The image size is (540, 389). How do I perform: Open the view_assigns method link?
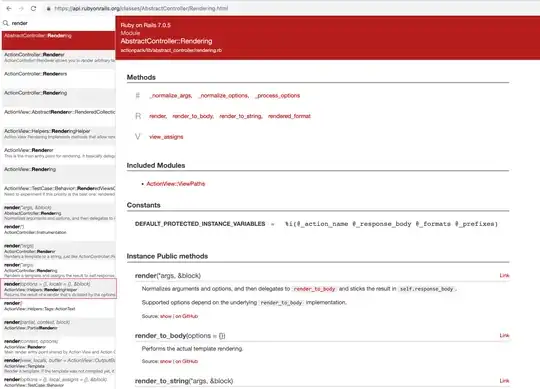coord(166,137)
